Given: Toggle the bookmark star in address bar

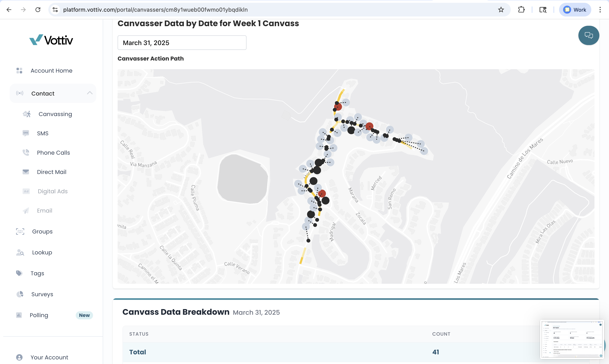Looking at the screenshot, I should point(501,10).
